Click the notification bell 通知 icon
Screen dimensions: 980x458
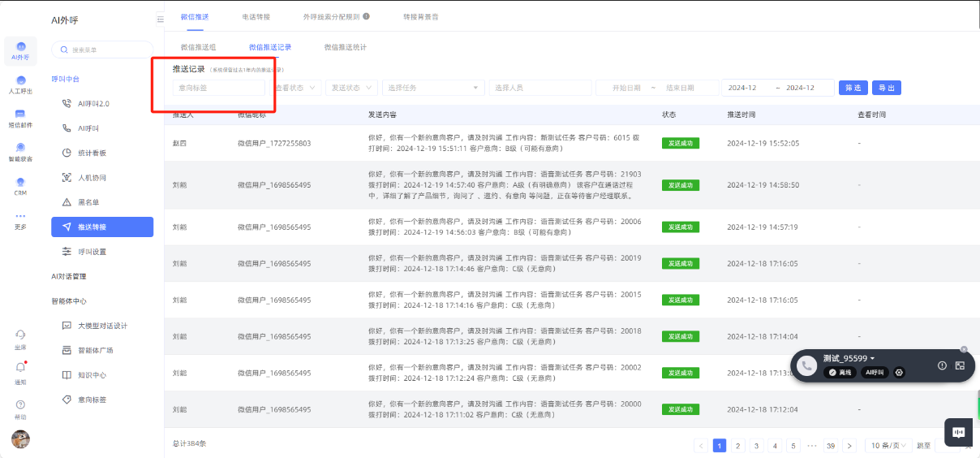click(20, 371)
